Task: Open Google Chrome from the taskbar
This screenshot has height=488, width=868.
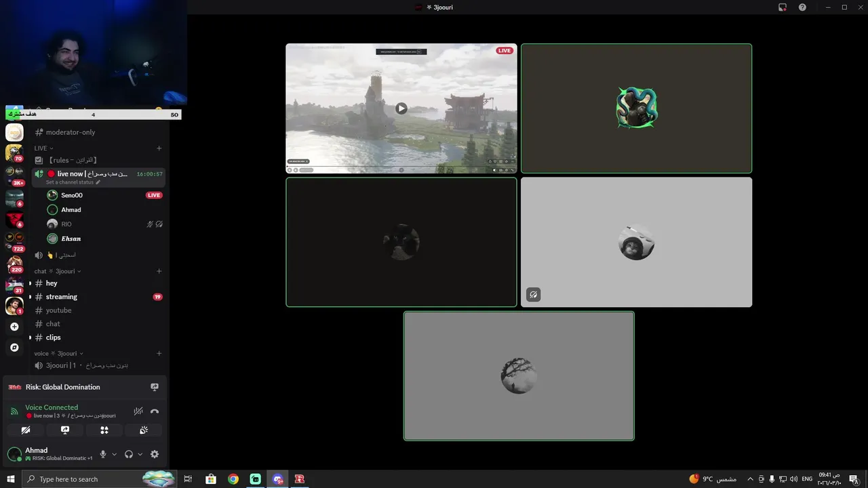Action: pyautogui.click(x=233, y=479)
